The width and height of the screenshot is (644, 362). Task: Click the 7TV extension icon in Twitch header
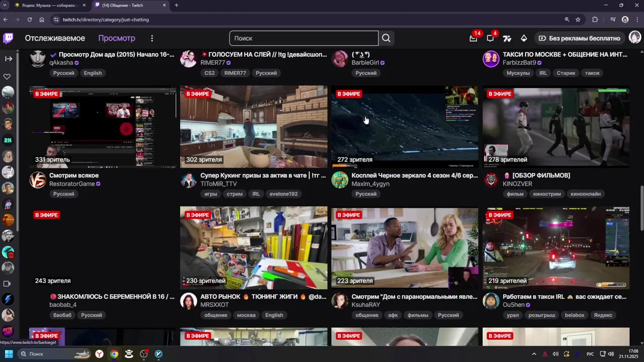[507, 38]
